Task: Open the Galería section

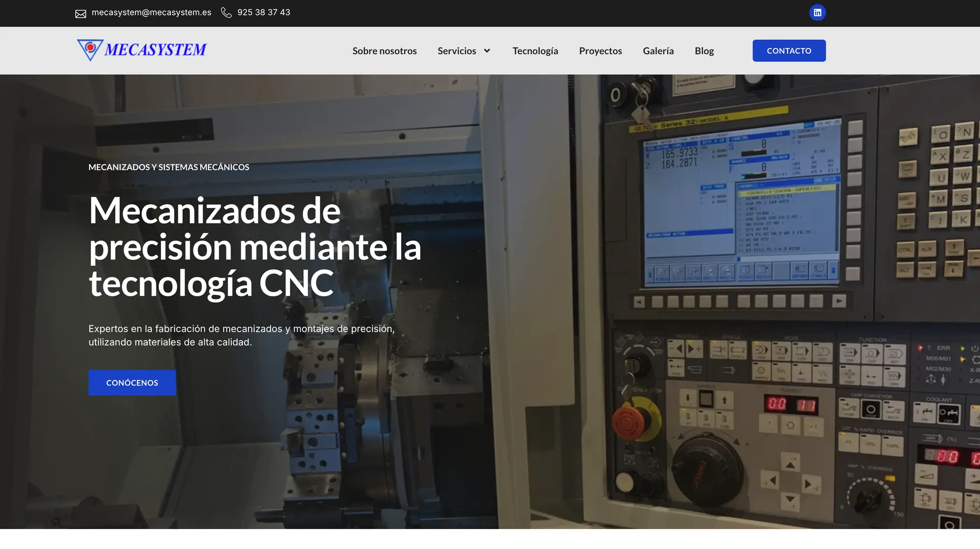Action: (658, 51)
